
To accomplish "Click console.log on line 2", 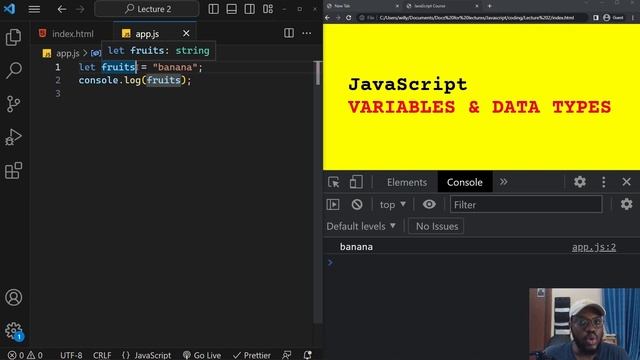I will tap(109, 80).
